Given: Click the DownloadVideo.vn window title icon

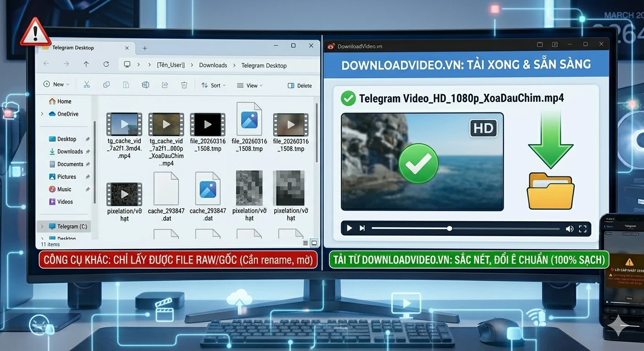Looking at the screenshot, I should (331, 46).
